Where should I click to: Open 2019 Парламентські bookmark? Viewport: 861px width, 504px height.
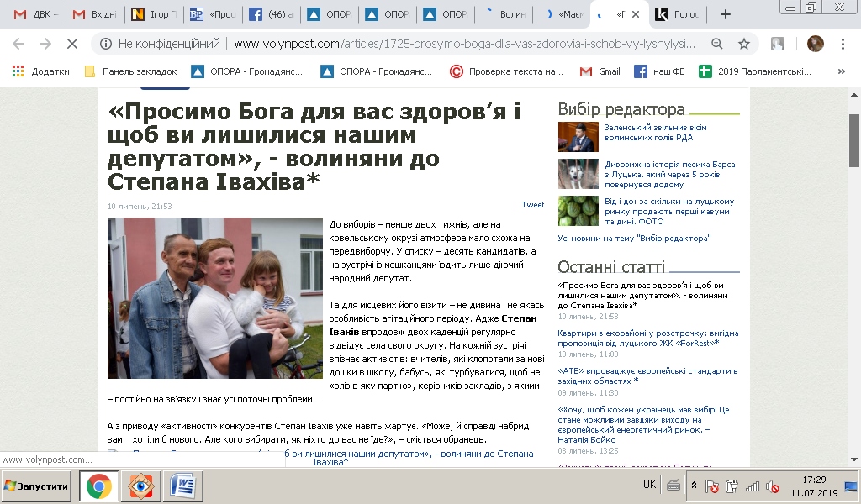pyautogui.click(x=755, y=71)
